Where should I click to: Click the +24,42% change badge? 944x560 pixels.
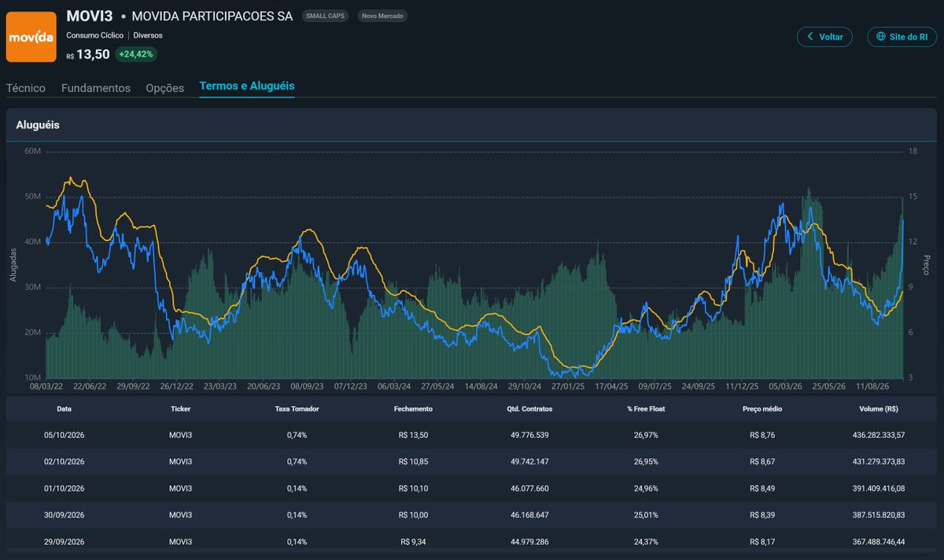click(x=136, y=54)
